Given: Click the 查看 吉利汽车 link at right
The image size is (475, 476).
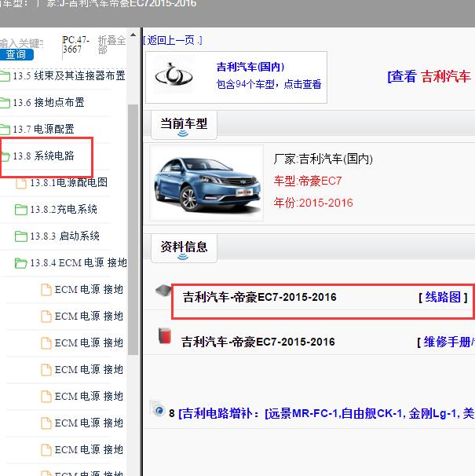Looking at the screenshot, I should [x=429, y=76].
